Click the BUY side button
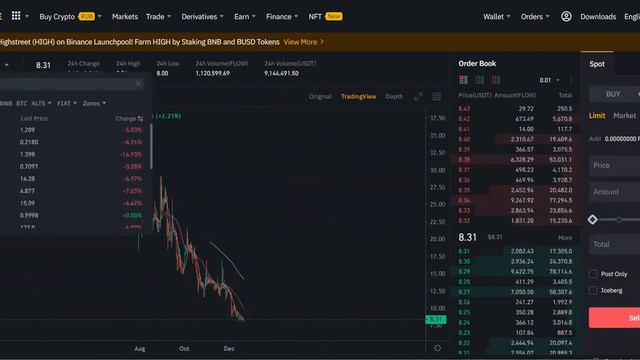Viewport: 640px width, 360px height. tap(613, 94)
